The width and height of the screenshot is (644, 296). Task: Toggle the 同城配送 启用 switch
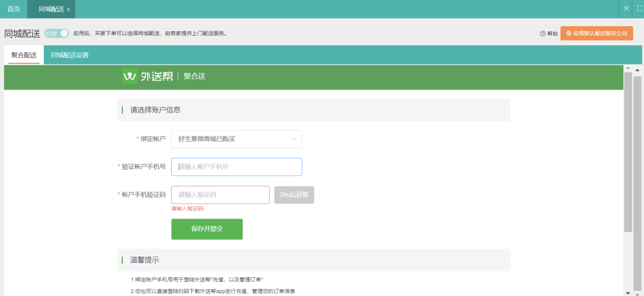tap(57, 33)
